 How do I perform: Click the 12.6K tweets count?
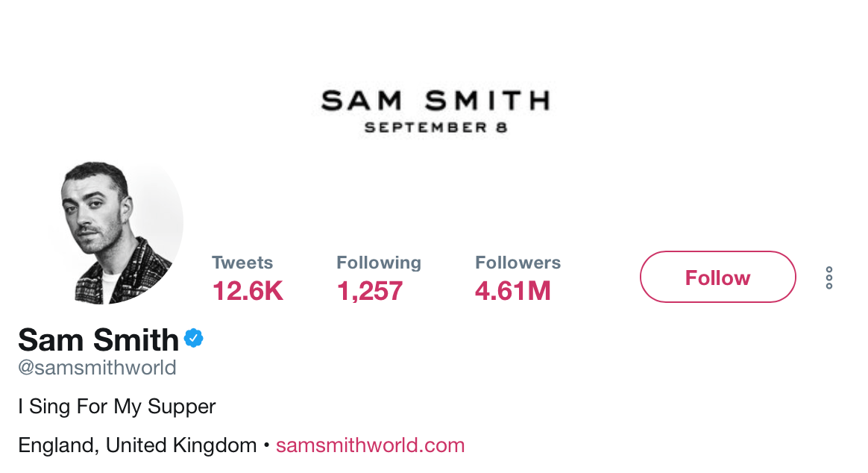pos(248,290)
